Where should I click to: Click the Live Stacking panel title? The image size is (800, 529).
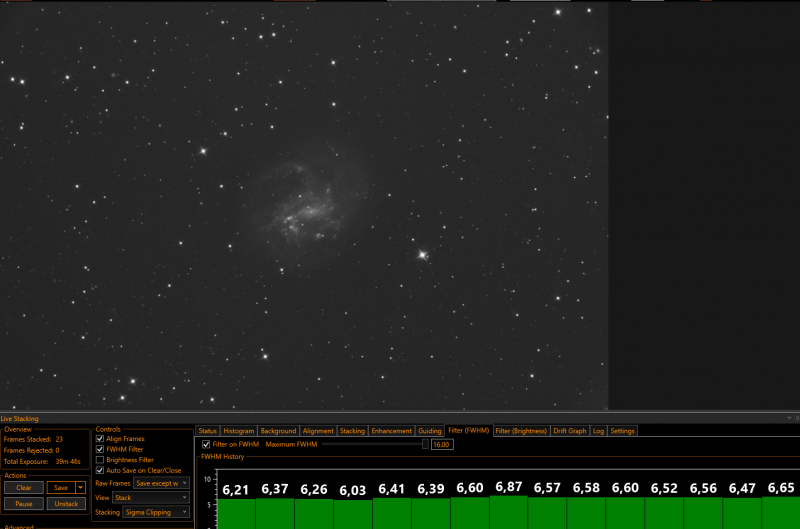click(x=19, y=418)
